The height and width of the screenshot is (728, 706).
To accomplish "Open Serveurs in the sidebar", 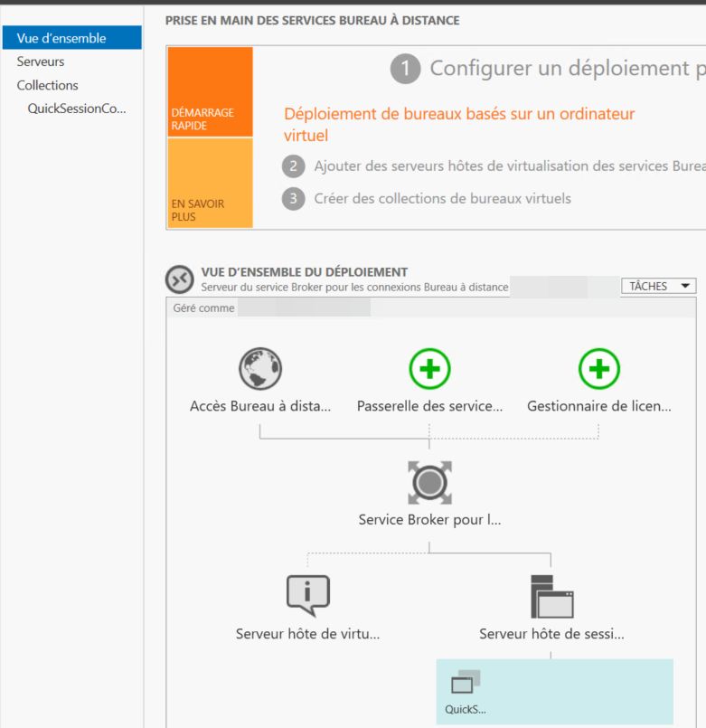I will 41,61.
